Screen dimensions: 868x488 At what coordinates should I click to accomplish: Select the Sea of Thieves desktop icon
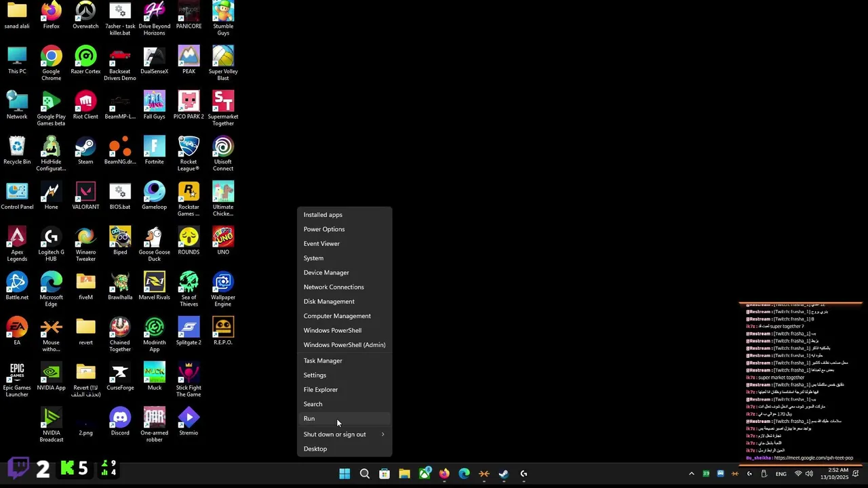[x=189, y=289]
